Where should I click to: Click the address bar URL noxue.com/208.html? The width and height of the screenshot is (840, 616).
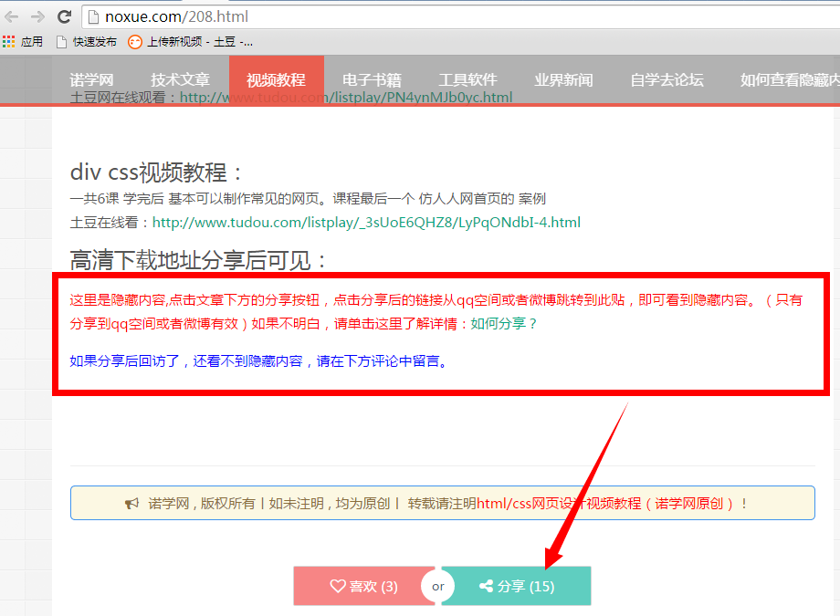177,17
